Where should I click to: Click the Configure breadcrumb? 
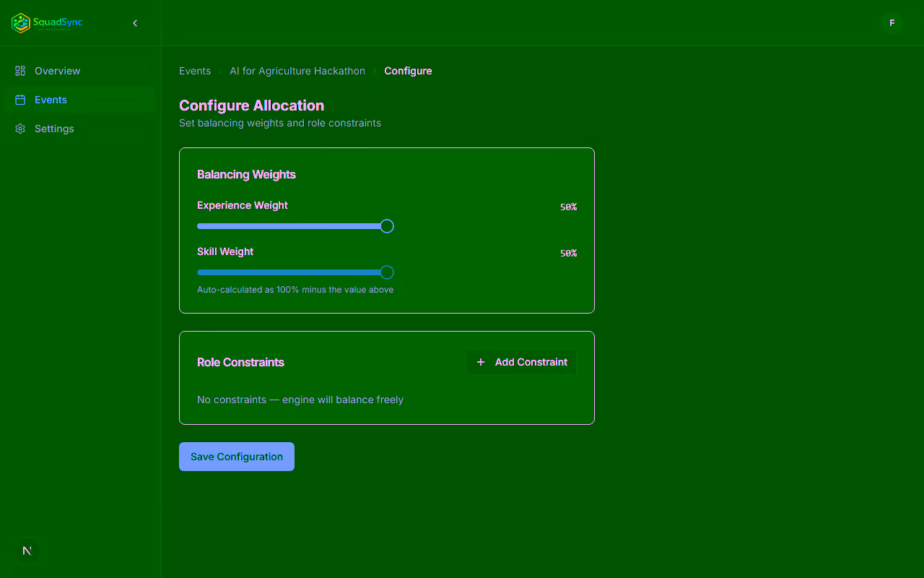(x=408, y=71)
